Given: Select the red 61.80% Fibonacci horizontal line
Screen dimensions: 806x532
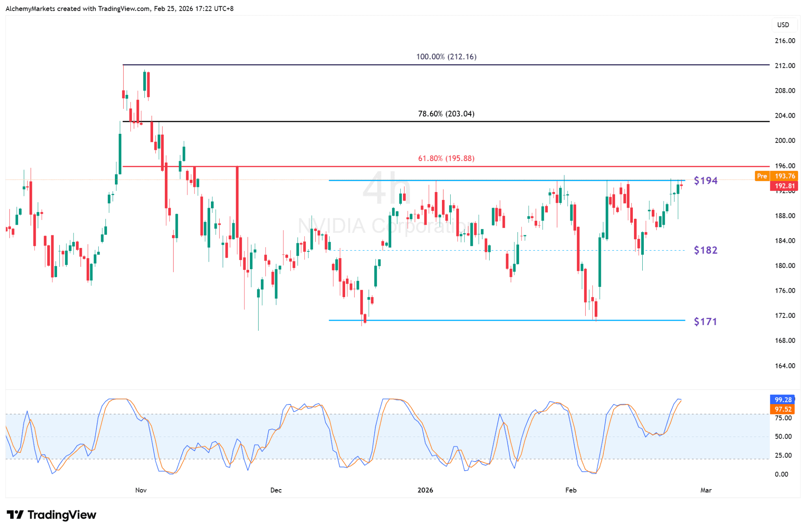Looking at the screenshot, I should (446, 166).
